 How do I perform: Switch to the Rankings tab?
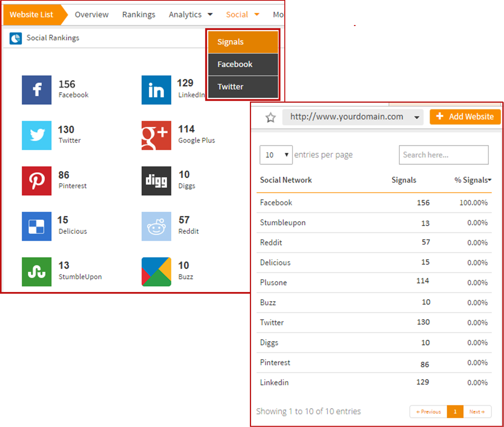coord(139,15)
